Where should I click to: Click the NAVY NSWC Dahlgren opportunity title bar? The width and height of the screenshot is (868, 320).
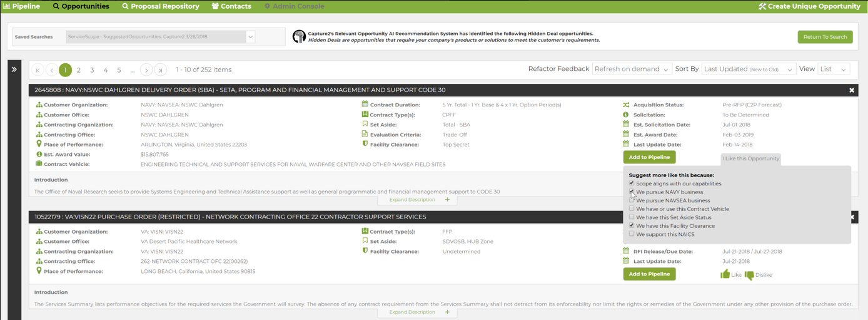[443, 90]
